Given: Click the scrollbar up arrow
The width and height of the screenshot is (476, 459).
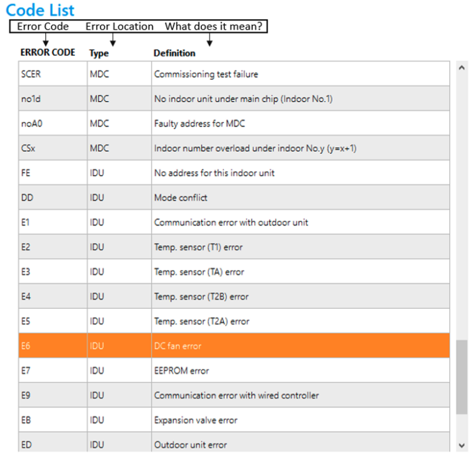Looking at the screenshot, I should [462, 68].
